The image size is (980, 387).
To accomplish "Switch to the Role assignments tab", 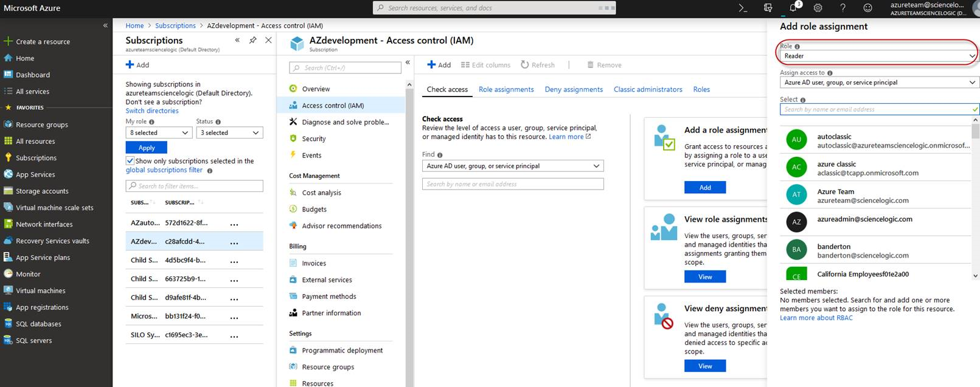I will pos(506,89).
